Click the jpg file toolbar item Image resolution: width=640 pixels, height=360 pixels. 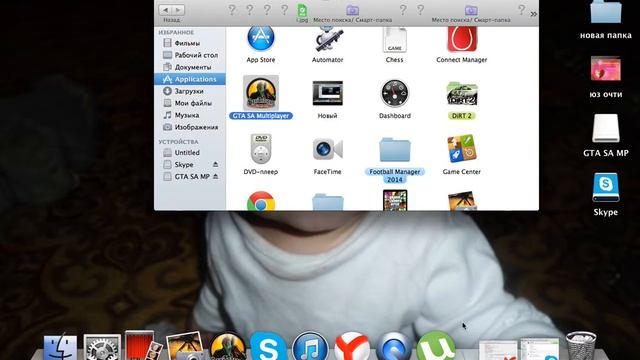pos(302,13)
